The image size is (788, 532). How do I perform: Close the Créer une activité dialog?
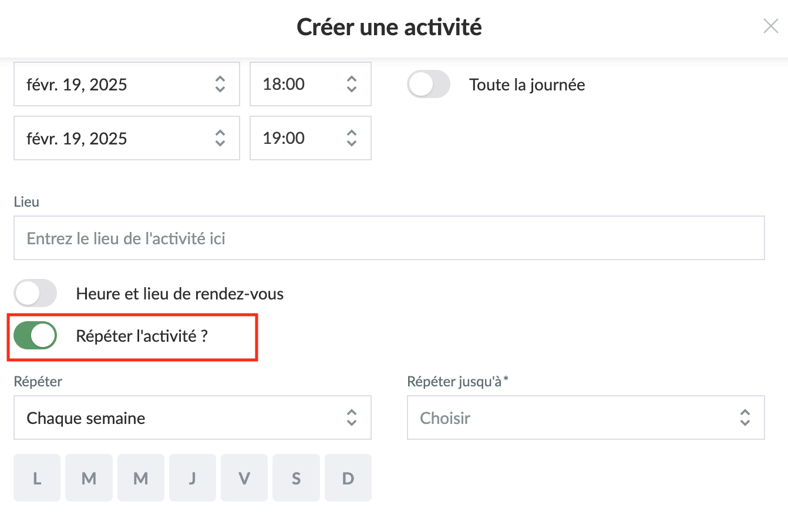(x=770, y=26)
